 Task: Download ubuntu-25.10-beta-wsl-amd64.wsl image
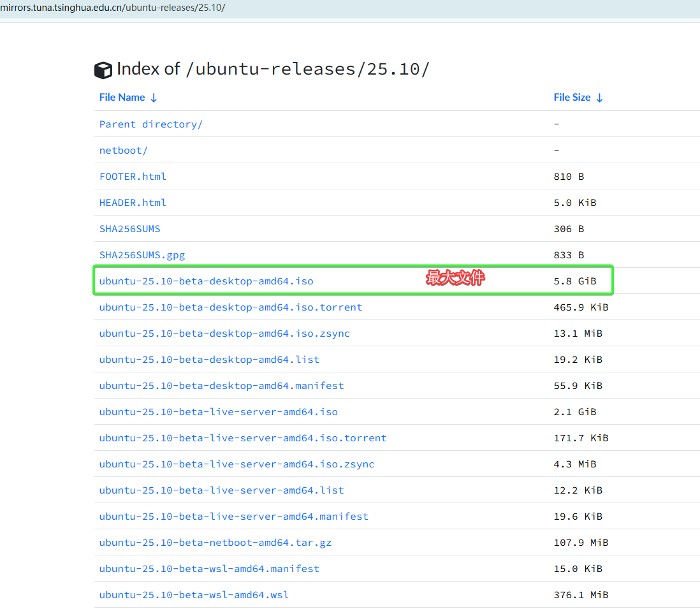194,595
